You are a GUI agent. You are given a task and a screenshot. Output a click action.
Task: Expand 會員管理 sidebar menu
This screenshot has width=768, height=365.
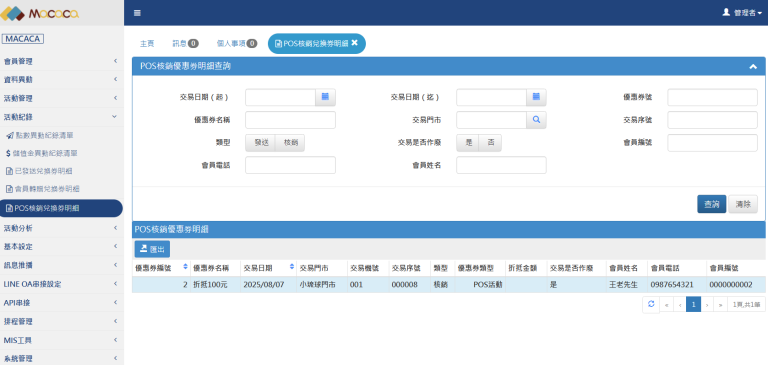coord(61,61)
